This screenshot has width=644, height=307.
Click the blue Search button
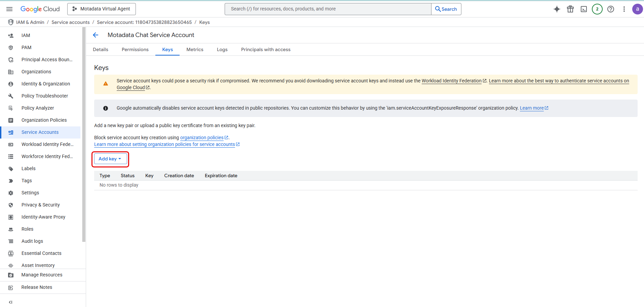point(446,9)
